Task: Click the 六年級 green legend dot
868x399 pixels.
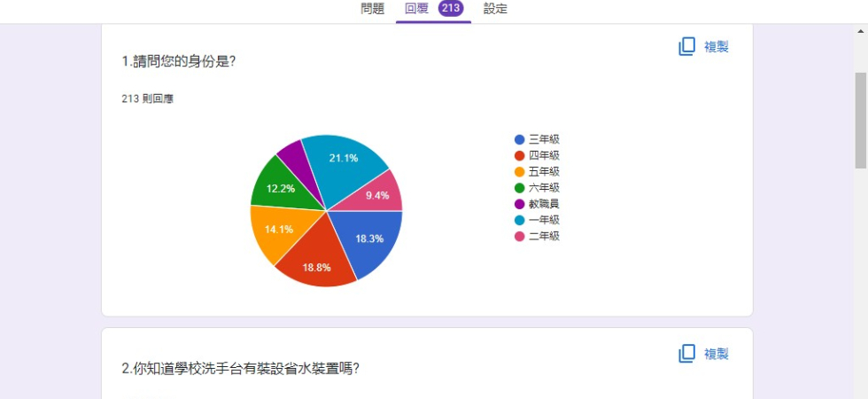Action: click(x=520, y=188)
